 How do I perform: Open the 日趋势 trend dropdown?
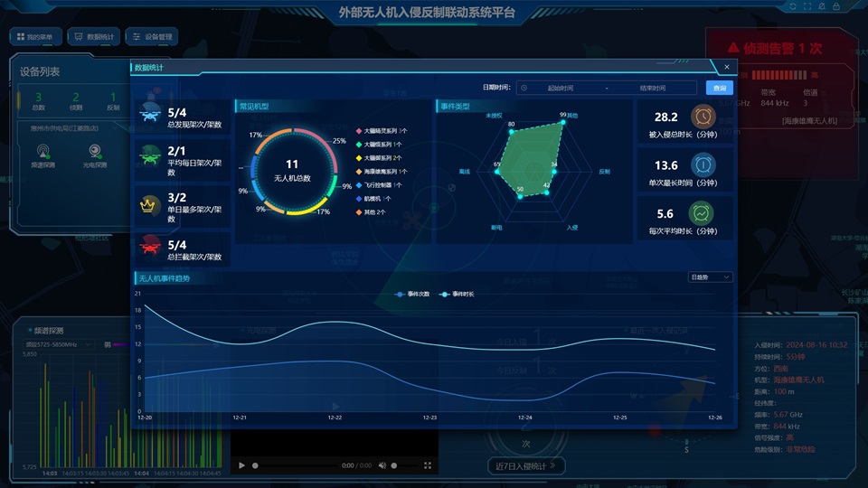tap(710, 277)
